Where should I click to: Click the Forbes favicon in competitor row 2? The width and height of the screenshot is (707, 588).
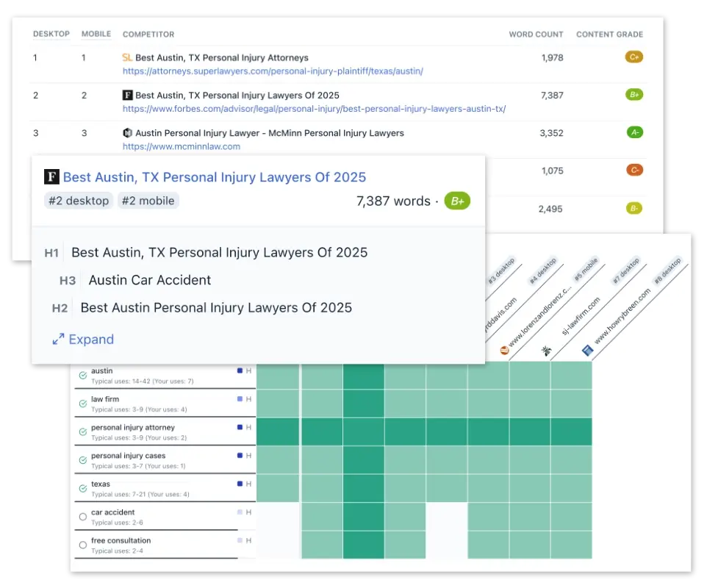coord(128,95)
